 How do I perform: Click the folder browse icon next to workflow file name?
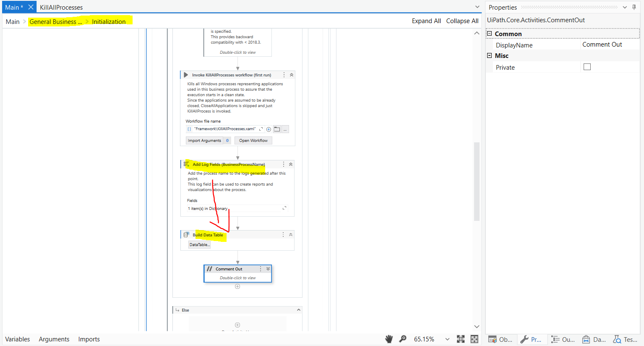coord(277,129)
